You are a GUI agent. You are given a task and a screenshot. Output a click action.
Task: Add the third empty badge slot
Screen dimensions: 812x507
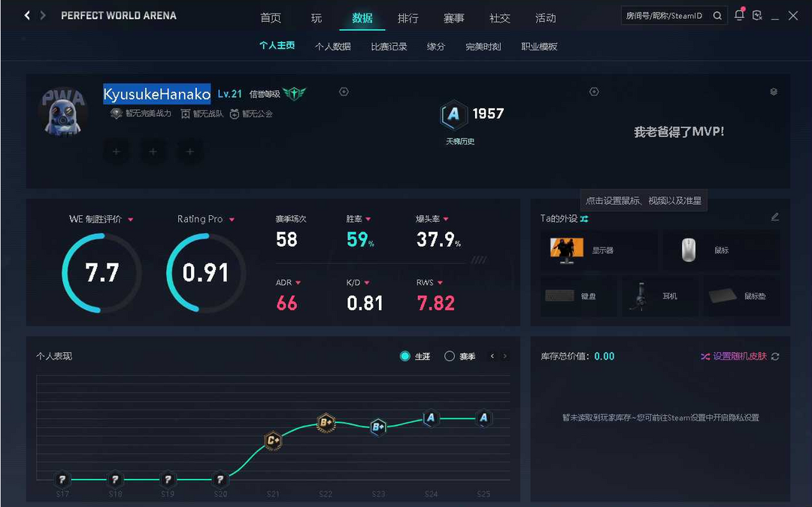point(190,152)
